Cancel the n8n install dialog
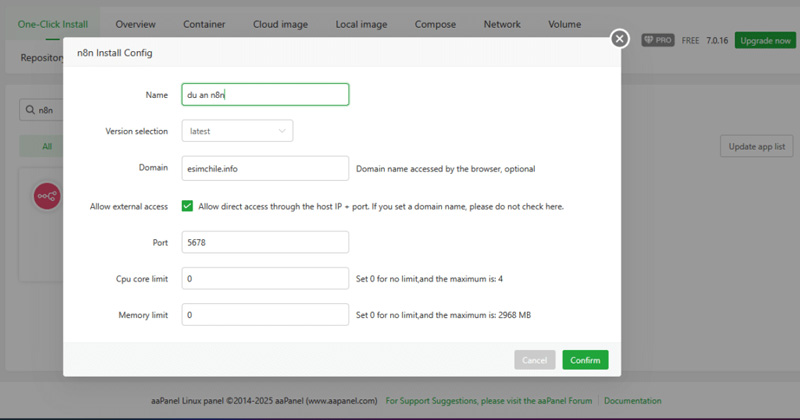This screenshot has height=420, width=800. point(535,360)
